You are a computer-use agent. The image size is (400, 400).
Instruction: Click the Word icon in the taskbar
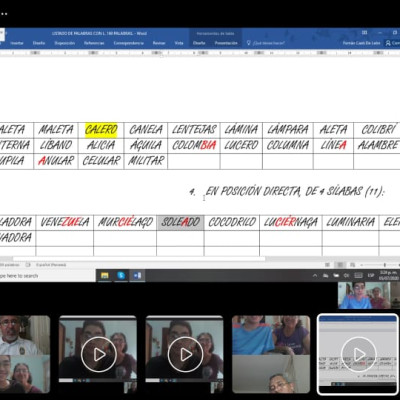137,276
